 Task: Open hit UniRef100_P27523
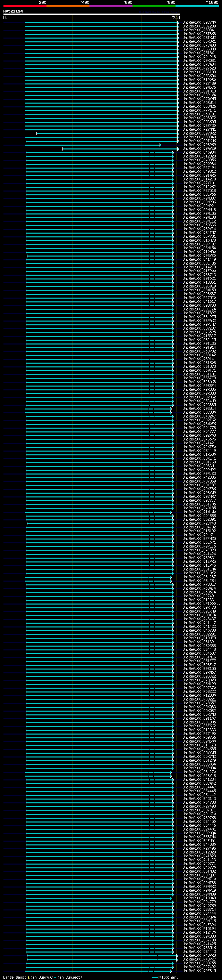pos(199,68)
